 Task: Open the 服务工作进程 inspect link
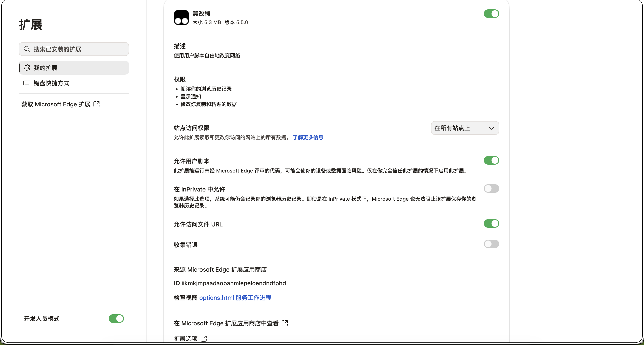coord(253,298)
